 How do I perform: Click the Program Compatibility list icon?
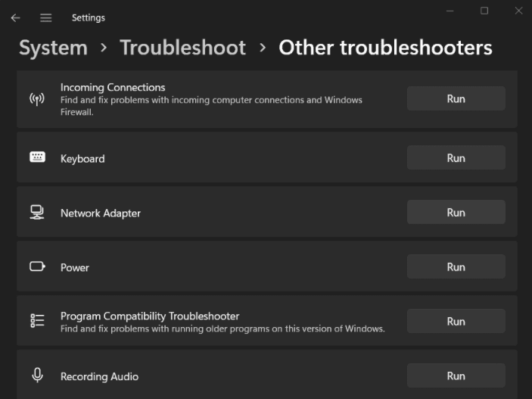tap(37, 320)
